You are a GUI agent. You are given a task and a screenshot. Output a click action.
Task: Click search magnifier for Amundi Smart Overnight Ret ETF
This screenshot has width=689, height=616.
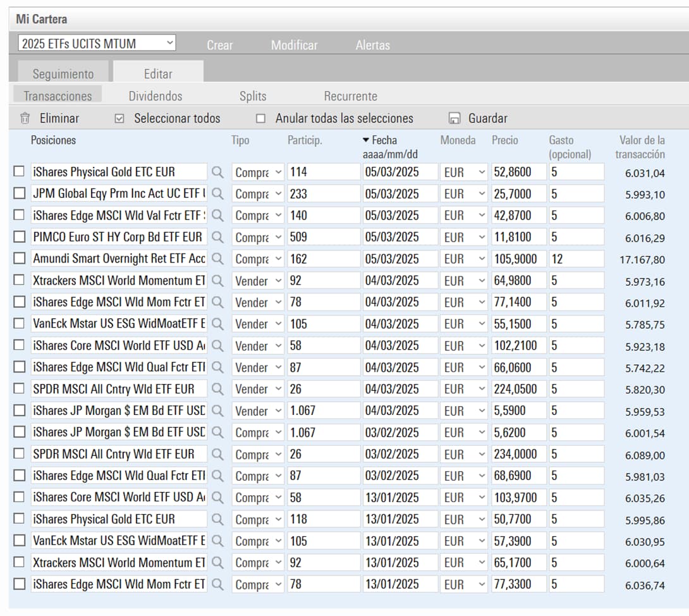[217, 259]
